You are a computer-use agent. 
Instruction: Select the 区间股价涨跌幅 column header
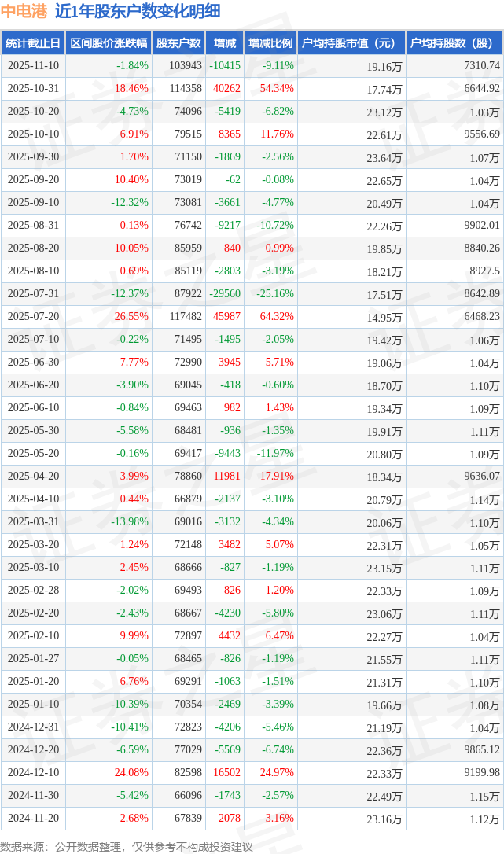coord(107,43)
